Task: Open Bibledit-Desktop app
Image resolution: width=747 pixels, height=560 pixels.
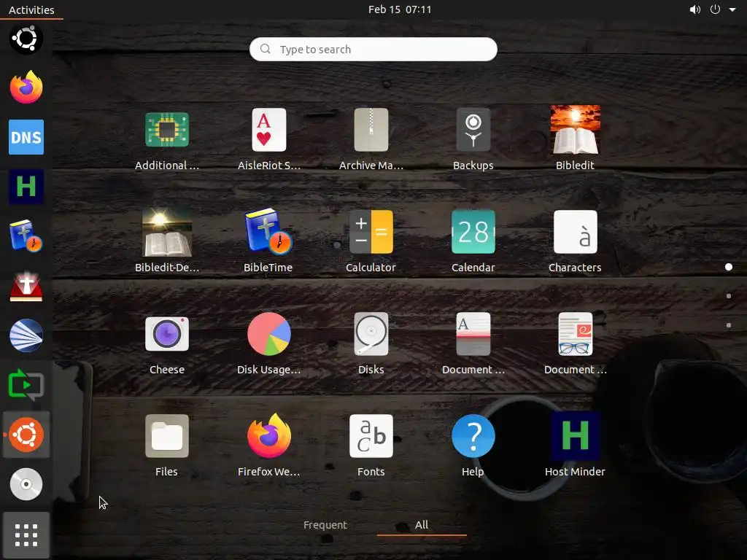Action: point(167,241)
